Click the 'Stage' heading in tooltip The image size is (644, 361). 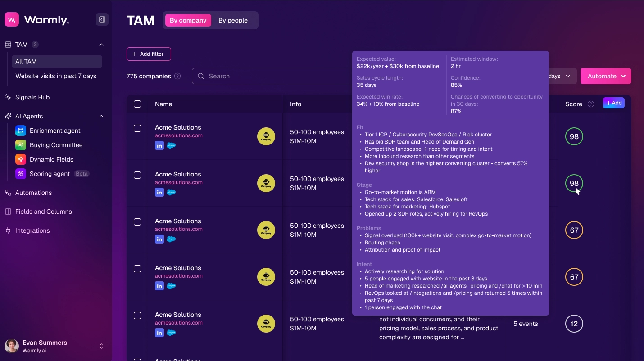pos(364,185)
